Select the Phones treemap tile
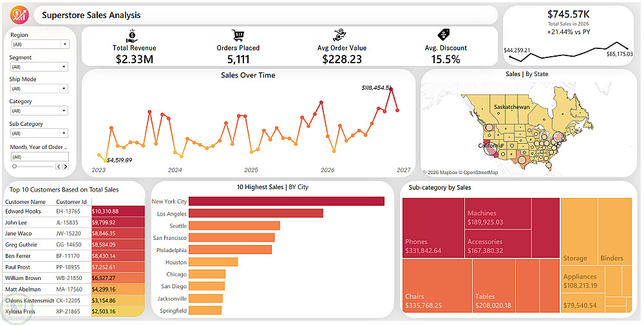Image resolution: width=644 pixels, height=325 pixels. pos(433,228)
